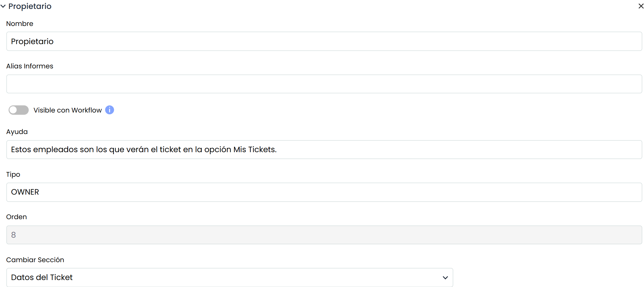Click the Nombre label
644x287 pixels.
(x=20, y=24)
